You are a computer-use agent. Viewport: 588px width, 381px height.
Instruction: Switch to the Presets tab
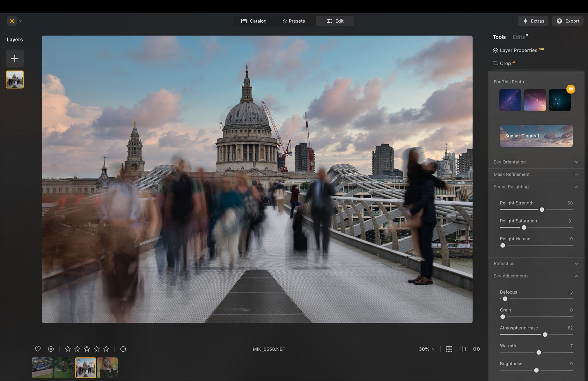(294, 21)
